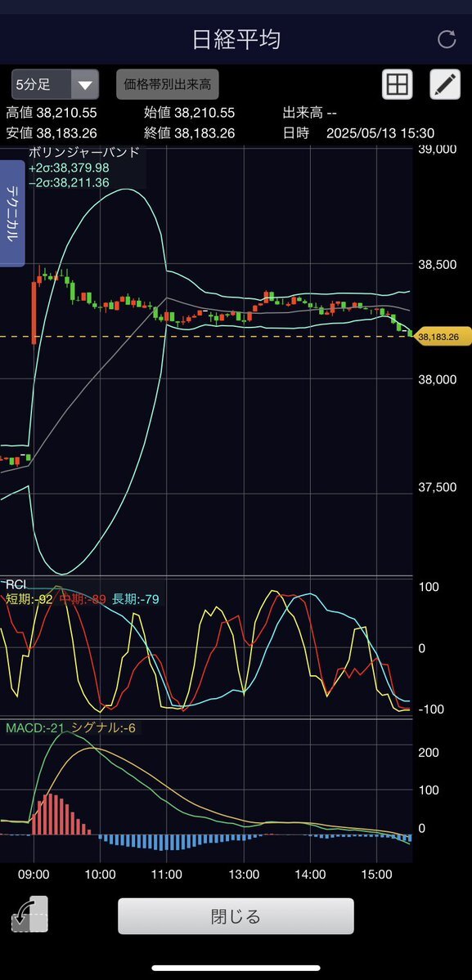Tap the ボリンジャーバンド indicator label
The height and width of the screenshot is (980, 472).
pyautogui.click(x=83, y=152)
